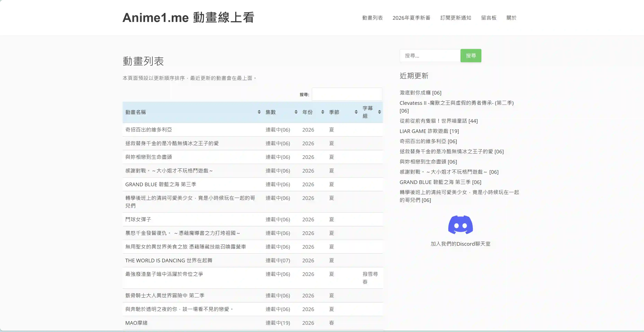
Task: Click the Discord logo icon
Action: coord(460,225)
